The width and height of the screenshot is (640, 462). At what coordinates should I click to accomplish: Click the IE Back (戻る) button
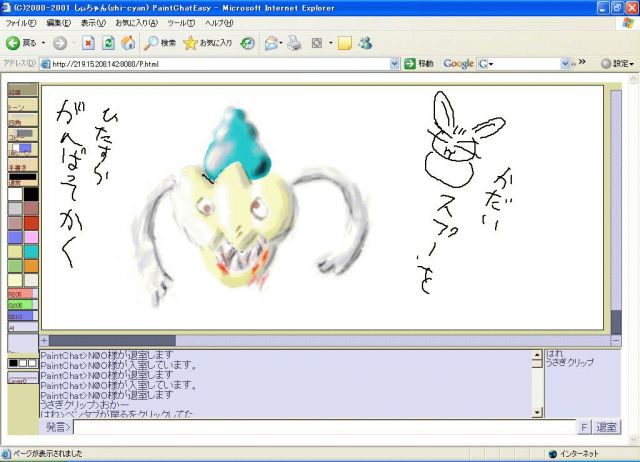click(21, 43)
